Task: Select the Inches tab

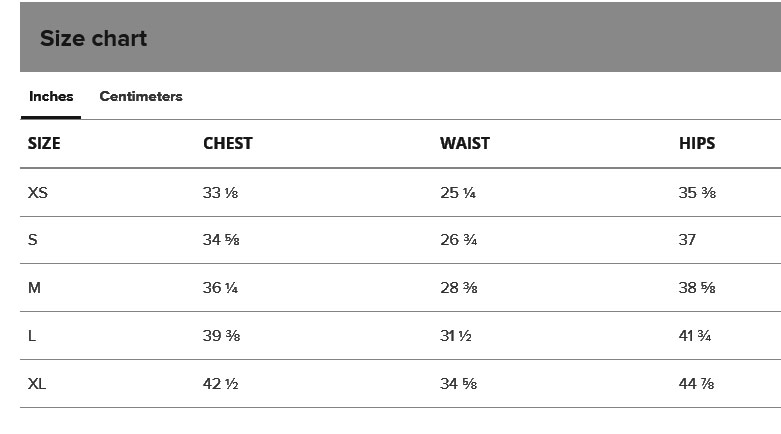Action: 51,97
